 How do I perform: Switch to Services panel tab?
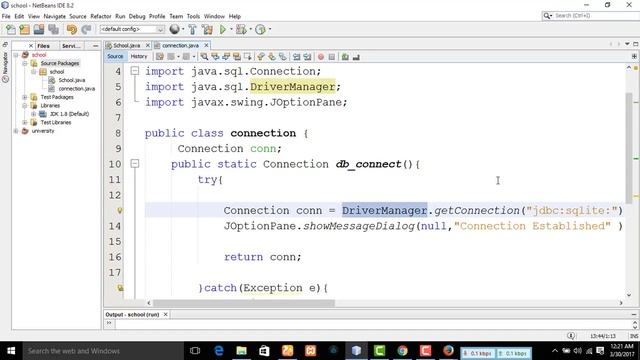click(71, 46)
